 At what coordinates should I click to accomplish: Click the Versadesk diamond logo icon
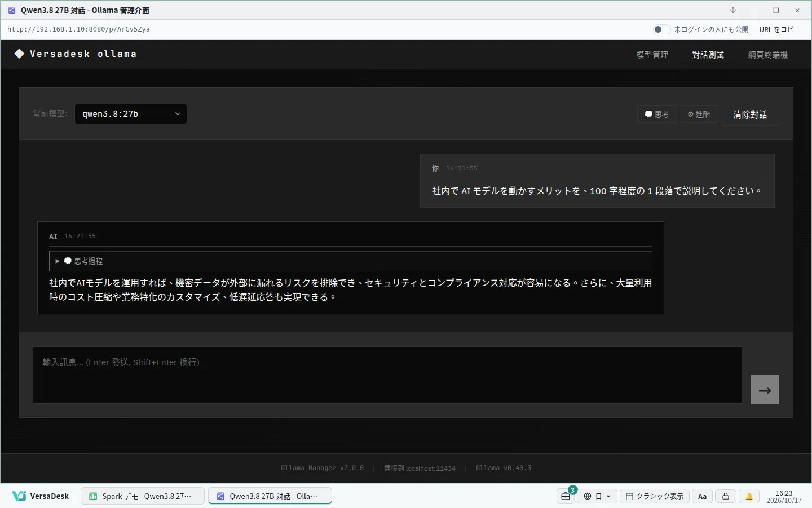tap(19, 54)
